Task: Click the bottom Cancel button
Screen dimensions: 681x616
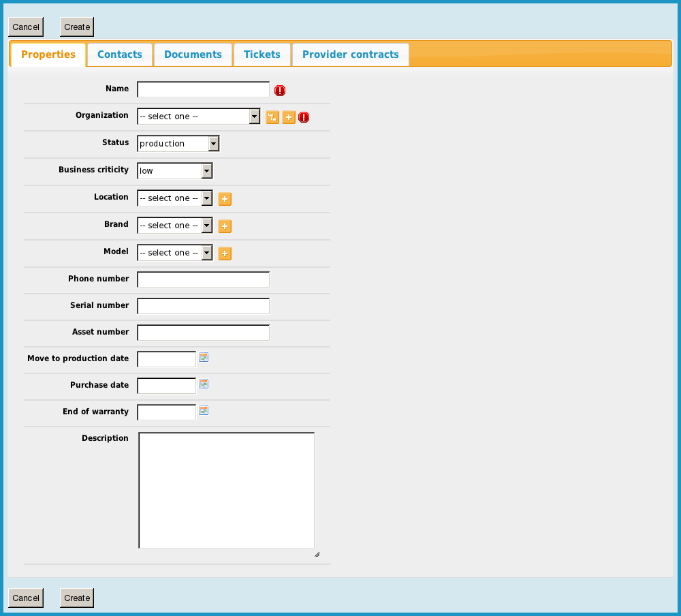Action: [x=26, y=598]
